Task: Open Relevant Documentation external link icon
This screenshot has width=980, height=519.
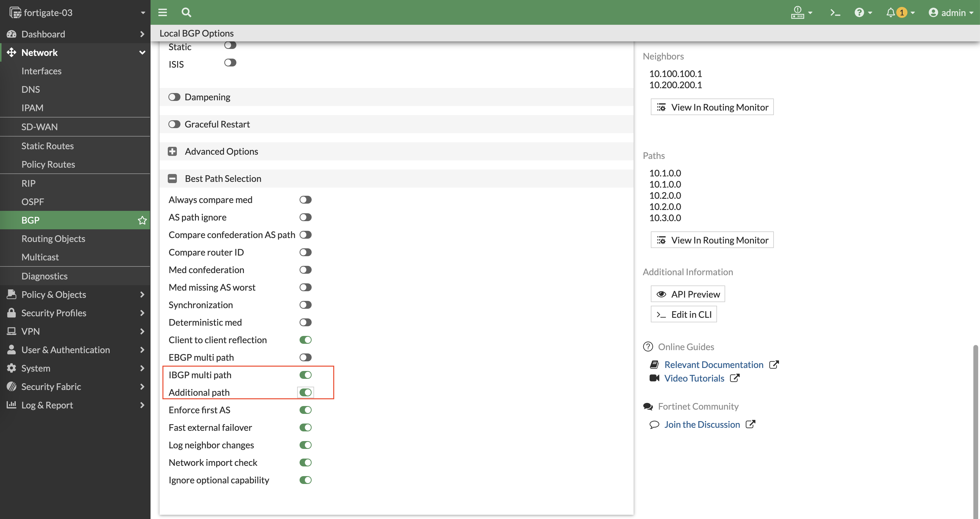Action: point(774,365)
